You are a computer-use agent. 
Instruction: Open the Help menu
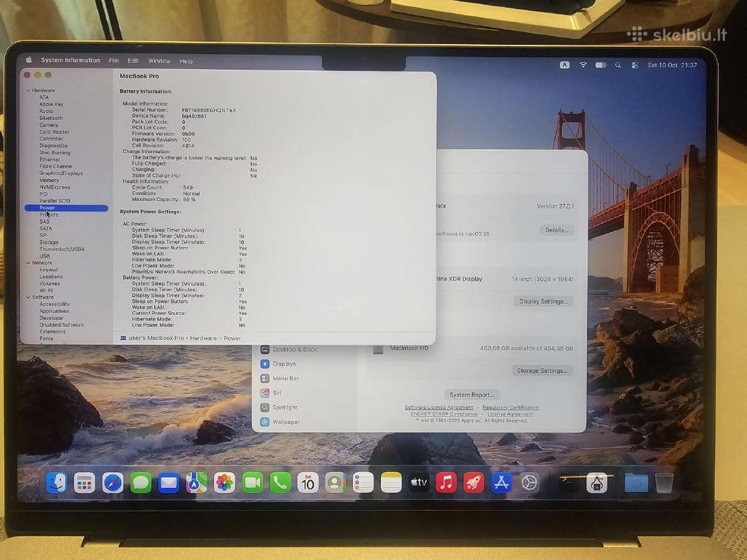(x=186, y=61)
